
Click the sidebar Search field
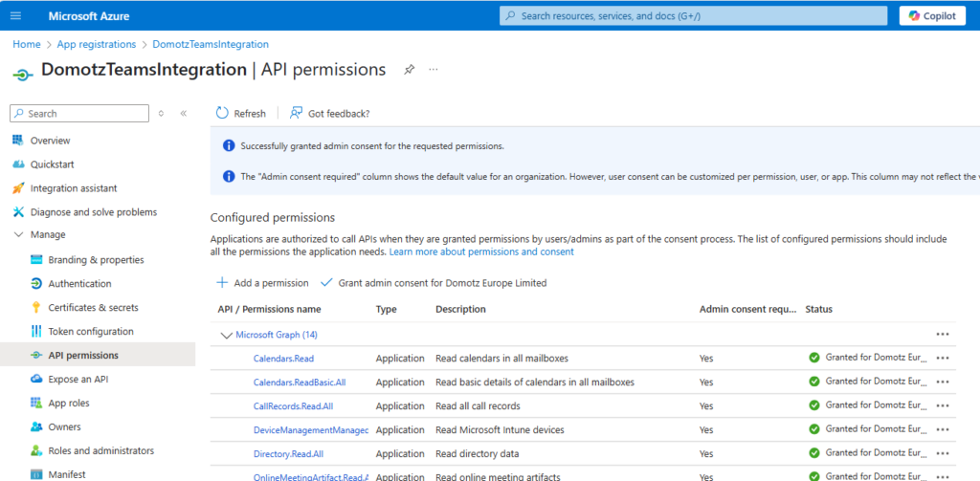tap(79, 114)
